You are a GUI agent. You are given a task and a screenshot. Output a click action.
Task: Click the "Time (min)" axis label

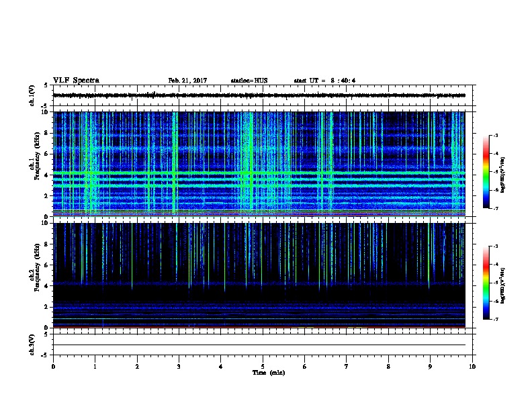pyautogui.click(x=269, y=373)
